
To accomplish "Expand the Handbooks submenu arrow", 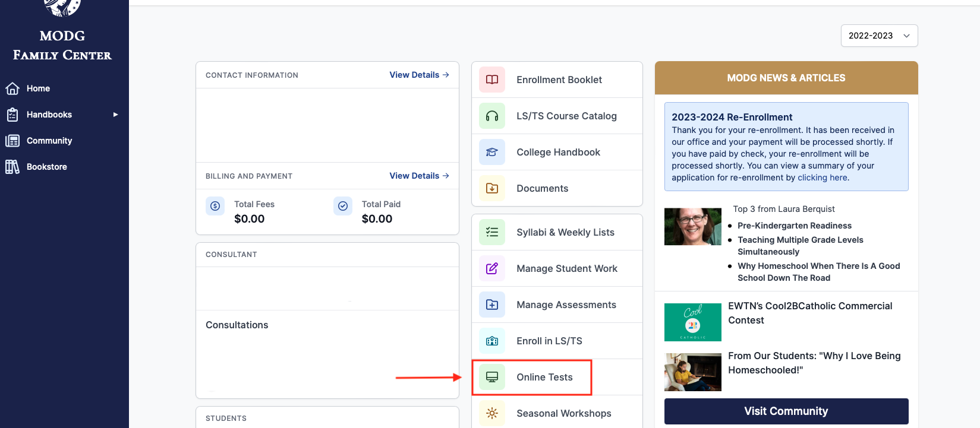I will (x=115, y=115).
